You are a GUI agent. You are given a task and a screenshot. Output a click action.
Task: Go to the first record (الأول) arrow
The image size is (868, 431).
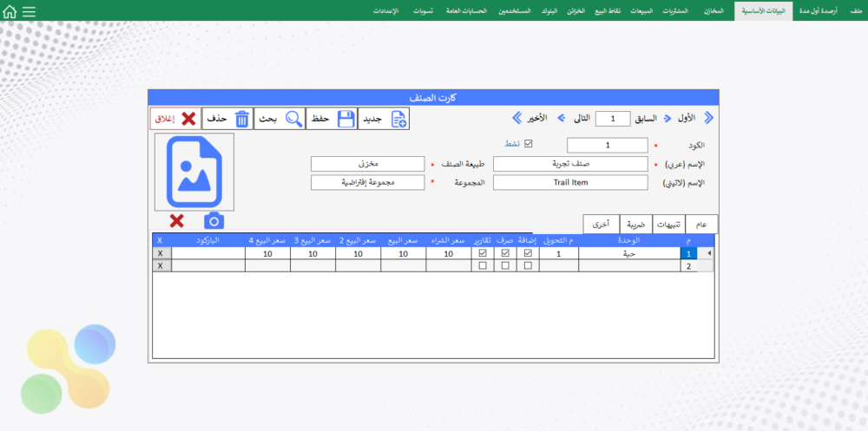pyautogui.click(x=708, y=118)
